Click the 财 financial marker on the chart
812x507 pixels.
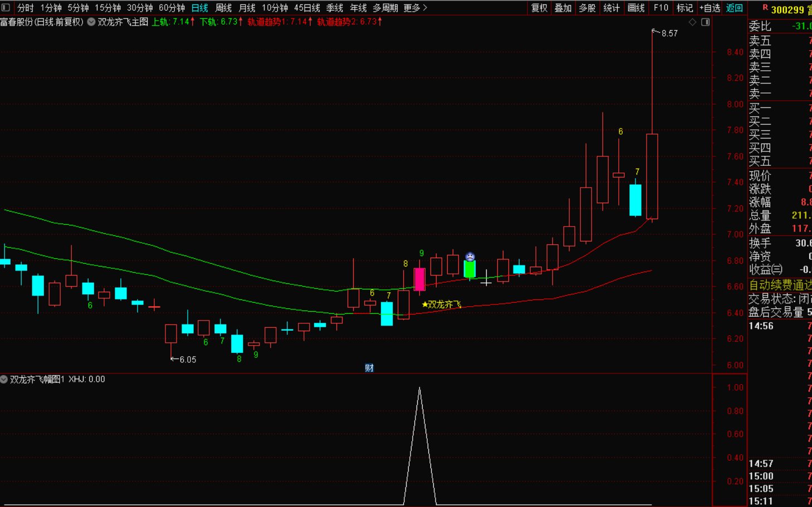369,368
